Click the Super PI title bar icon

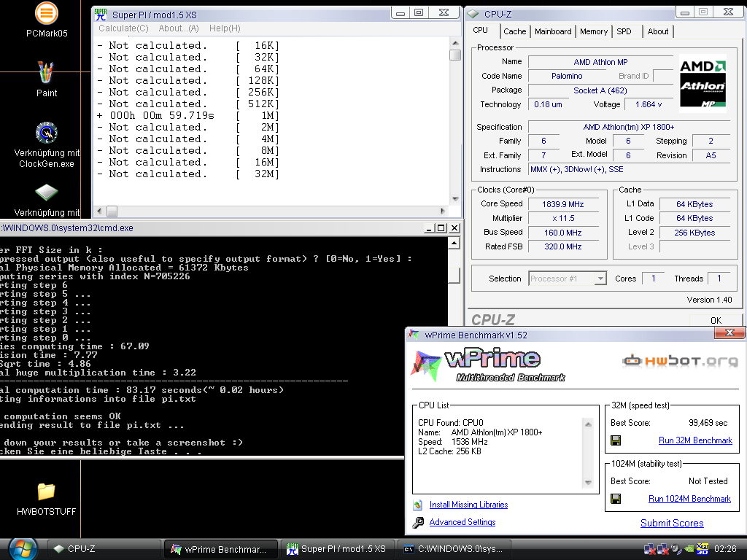(101, 15)
